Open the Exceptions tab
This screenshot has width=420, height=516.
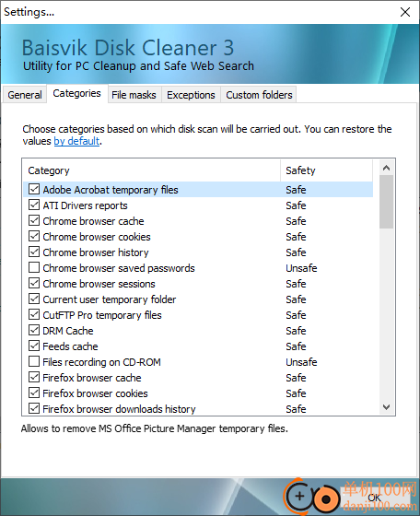(x=191, y=95)
